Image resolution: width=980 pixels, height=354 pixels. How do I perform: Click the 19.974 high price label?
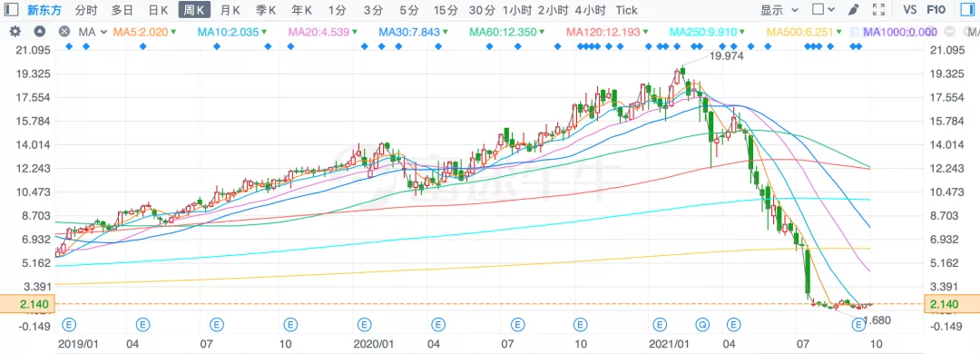pyautogui.click(x=727, y=56)
